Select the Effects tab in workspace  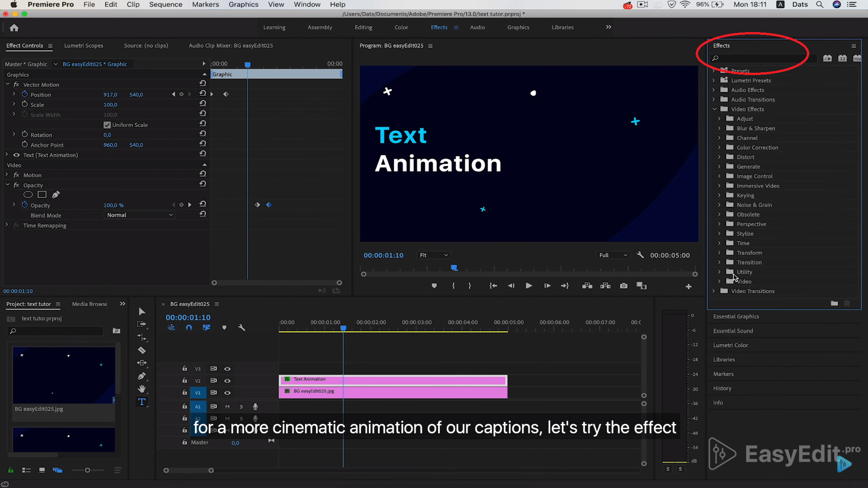tap(439, 27)
